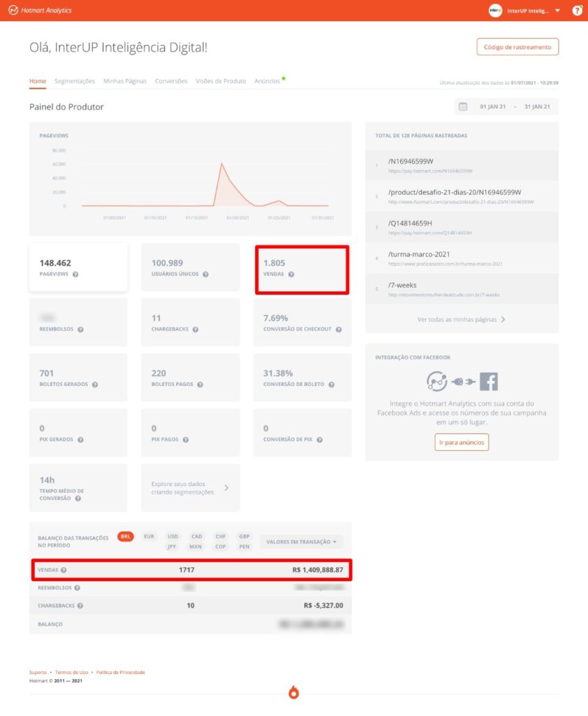The image size is (588, 716).
Task: Show help for Tempo Médio de Conversão
Action: [78, 499]
